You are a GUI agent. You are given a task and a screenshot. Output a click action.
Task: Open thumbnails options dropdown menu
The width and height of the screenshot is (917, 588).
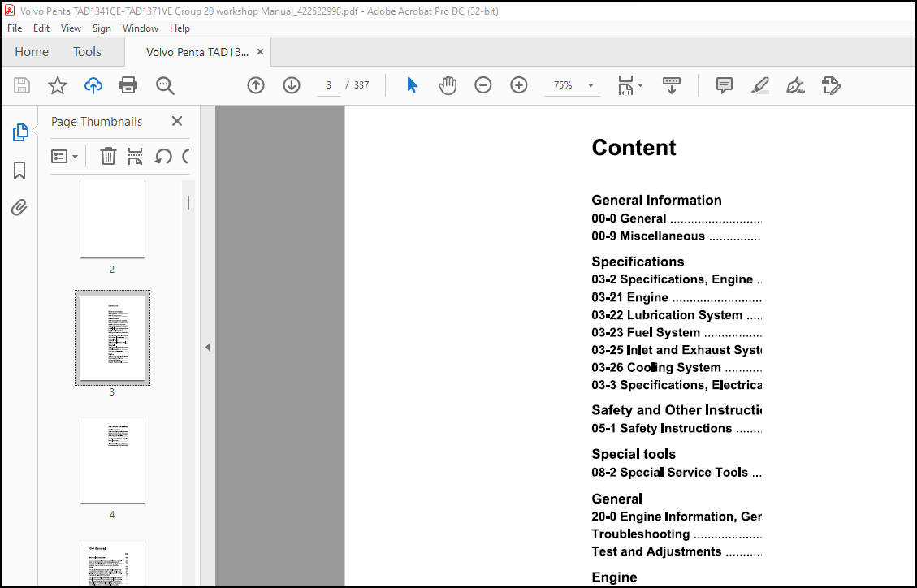tap(65, 156)
